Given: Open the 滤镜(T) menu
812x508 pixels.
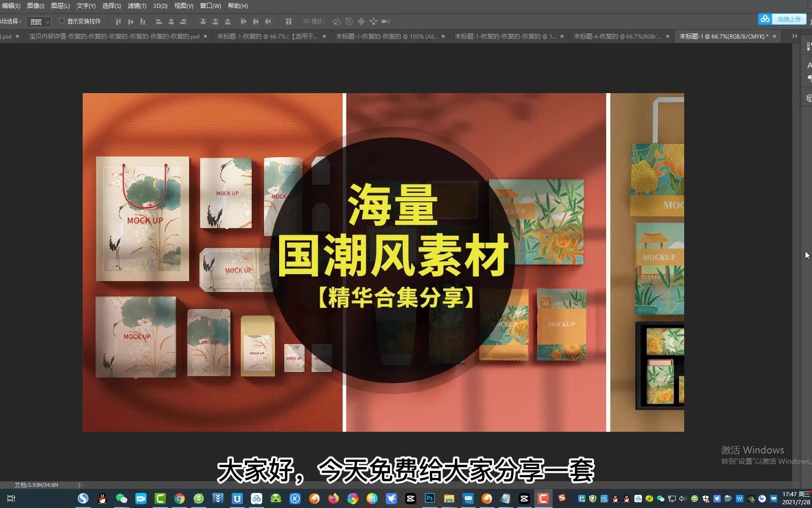Looking at the screenshot, I should pyautogui.click(x=137, y=6).
